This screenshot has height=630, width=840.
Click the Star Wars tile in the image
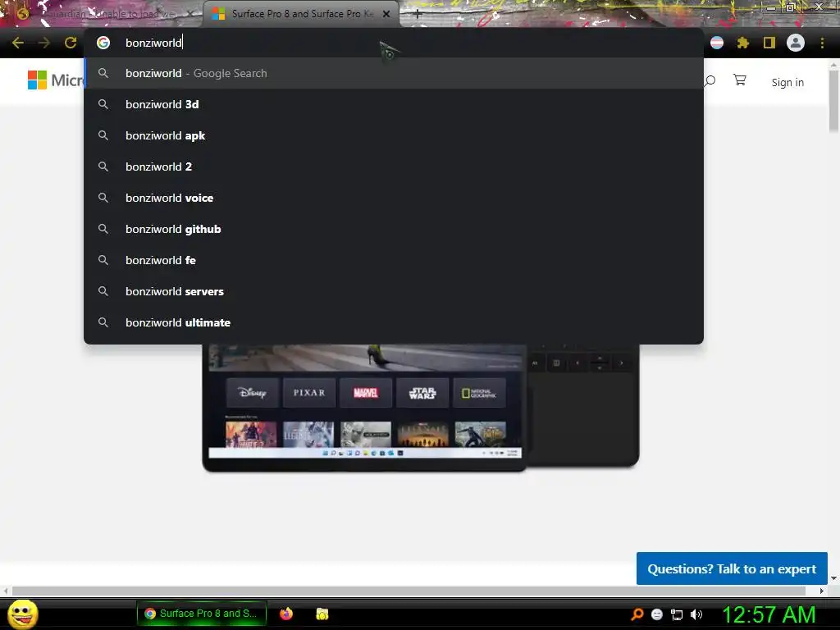(422, 393)
